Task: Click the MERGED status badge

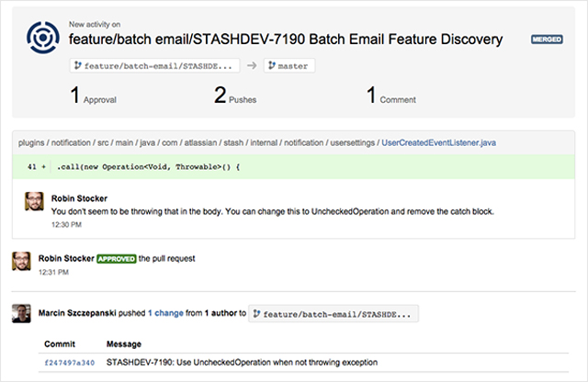Action: [547, 39]
